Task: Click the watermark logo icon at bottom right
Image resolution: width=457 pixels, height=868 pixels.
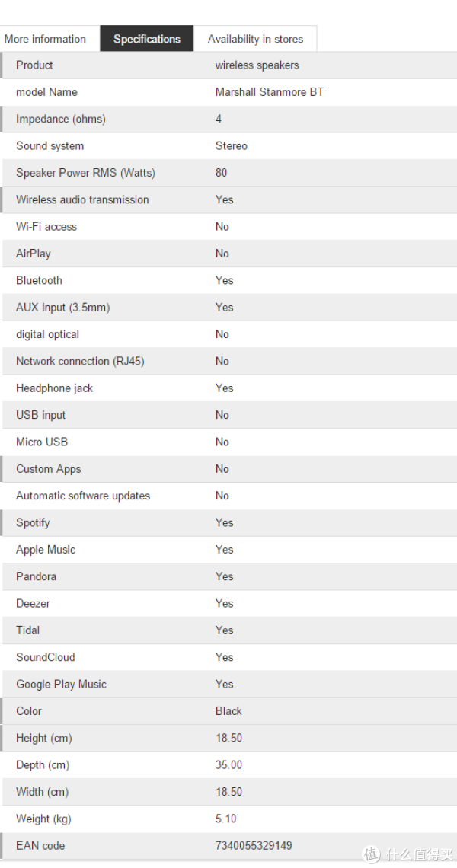Action: (x=371, y=854)
